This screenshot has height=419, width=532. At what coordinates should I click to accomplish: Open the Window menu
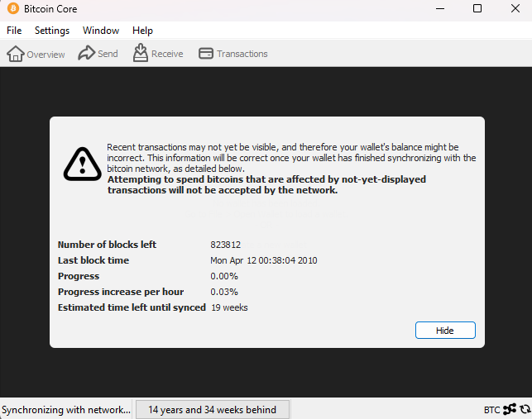click(x=101, y=31)
